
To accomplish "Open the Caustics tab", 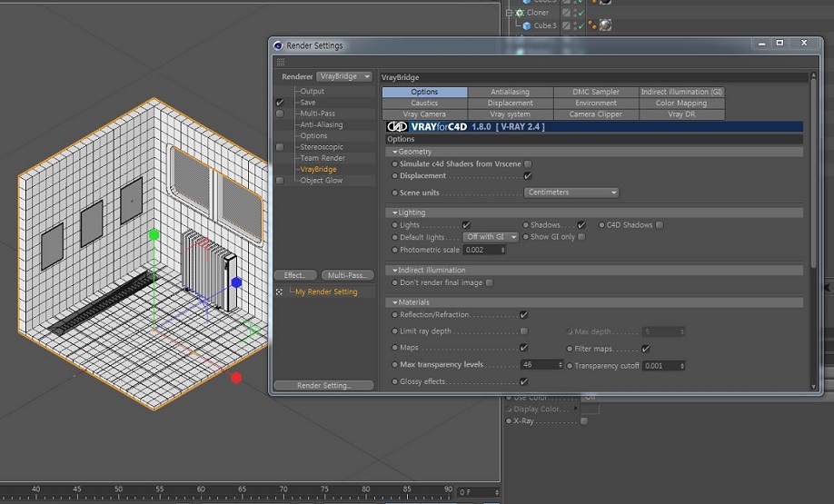I will [x=424, y=104].
